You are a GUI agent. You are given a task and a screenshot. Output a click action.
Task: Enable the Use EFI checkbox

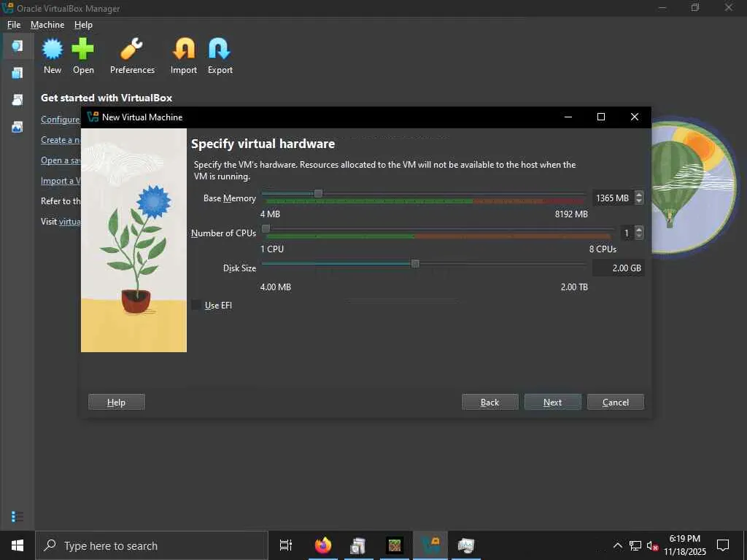pos(196,306)
